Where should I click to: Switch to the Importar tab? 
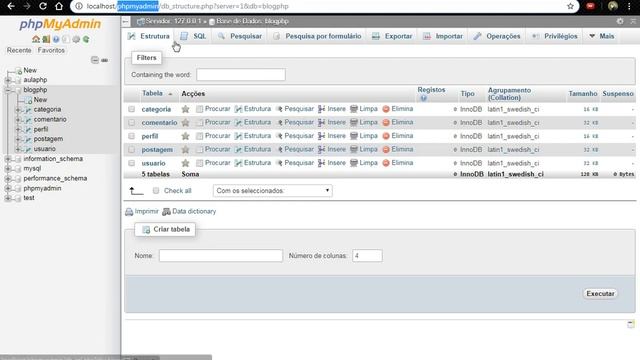click(x=443, y=36)
